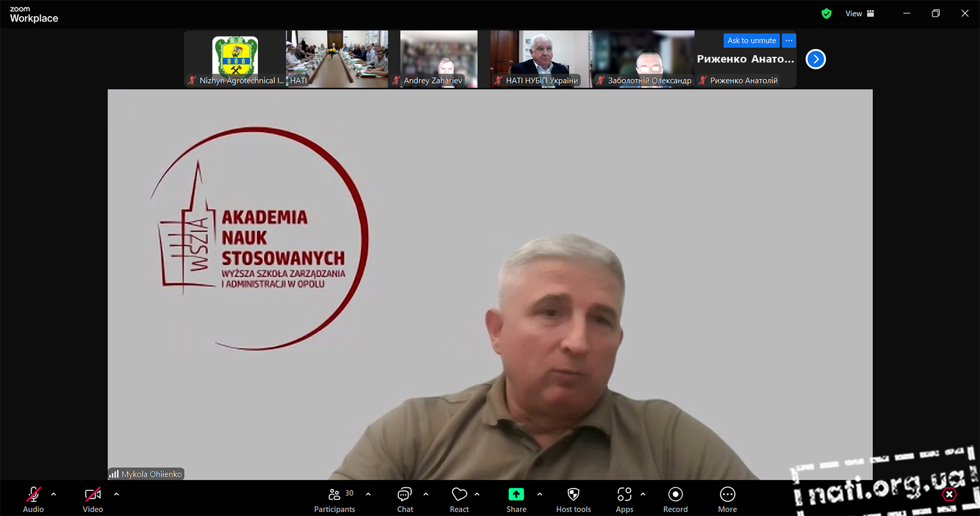Open the React heart menu
The height and width of the screenshot is (516, 980).
point(459,499)
